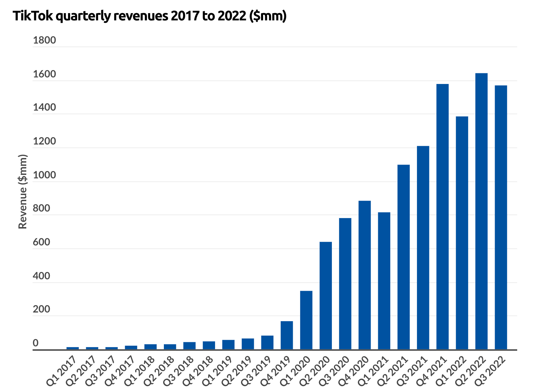Click the Q2 2021 revenue bar
This screenshot has width=540, height=392.
point(403,257)
